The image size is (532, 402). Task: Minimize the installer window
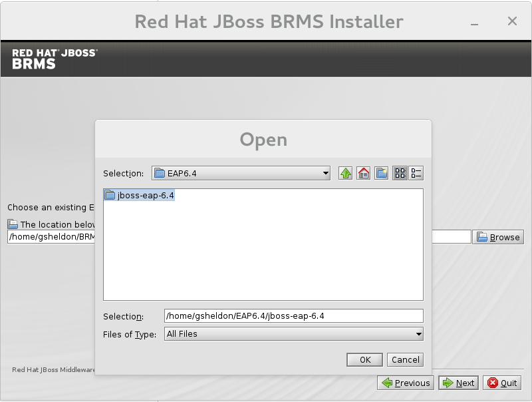[x=474, y=23]
